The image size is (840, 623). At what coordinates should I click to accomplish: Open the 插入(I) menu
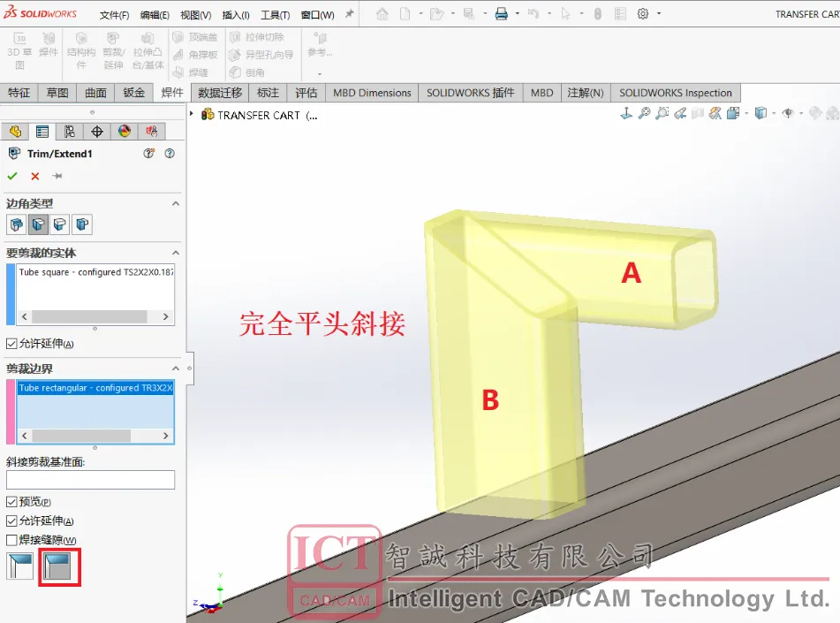[236, 15]
